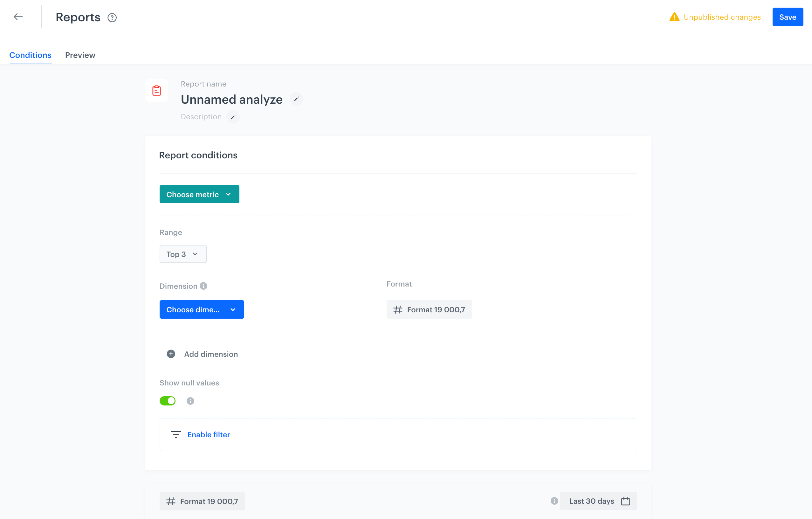Expand the Top 3 range dropdown
Viewport: 812px width, 519px height.
183,254
